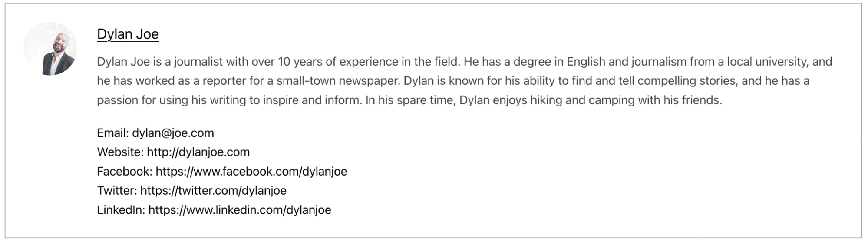The width and height of the screenshot is (868, 242).
Task: Click the dylan@joe.com email address
Action: tap(173, 133)
